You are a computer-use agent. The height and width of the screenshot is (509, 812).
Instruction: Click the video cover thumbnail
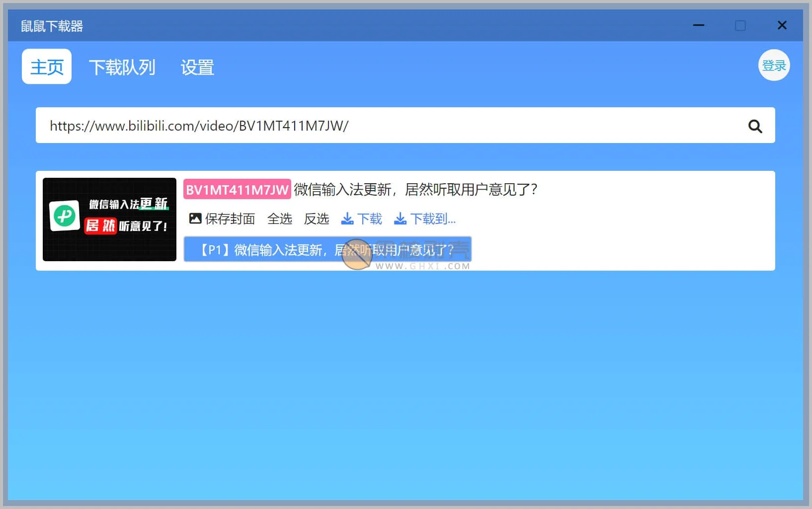(109, 219)
